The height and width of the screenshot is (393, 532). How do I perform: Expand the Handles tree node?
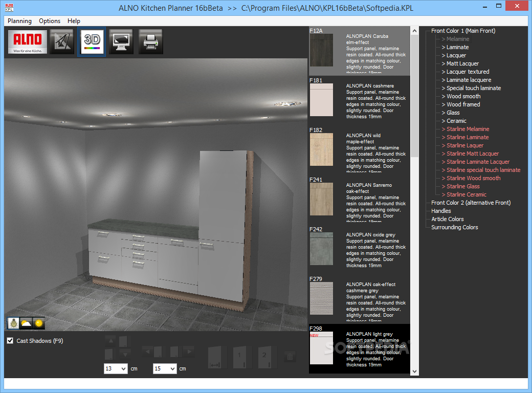[x=441, y=211]
